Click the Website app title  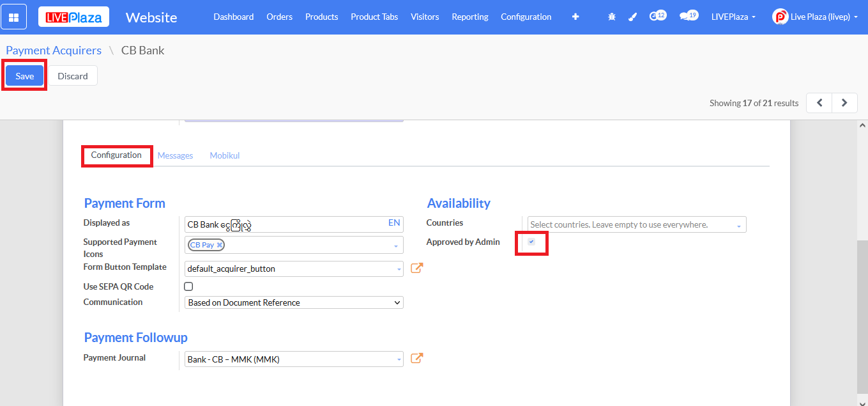click(x=151, y=17)
